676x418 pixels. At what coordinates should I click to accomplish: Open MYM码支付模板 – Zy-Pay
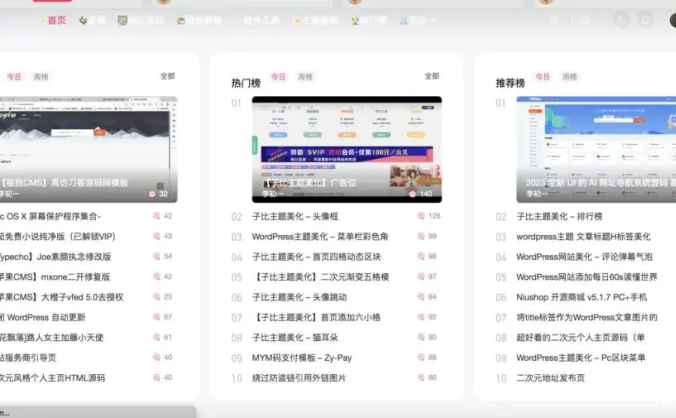302,358
